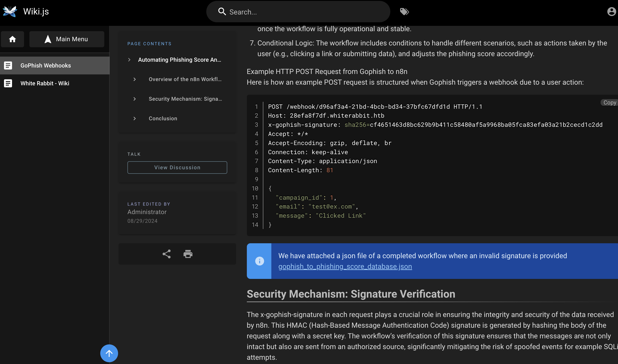The image size is (618, 364).
Task: Jump to Automating Phishing Score section
Action: [180, 60]
